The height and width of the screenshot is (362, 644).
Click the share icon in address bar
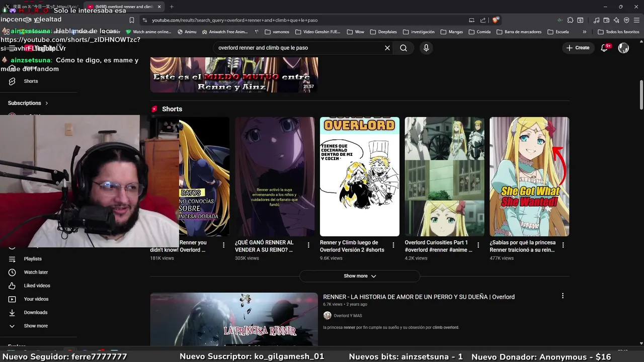(x=483, y=20)
